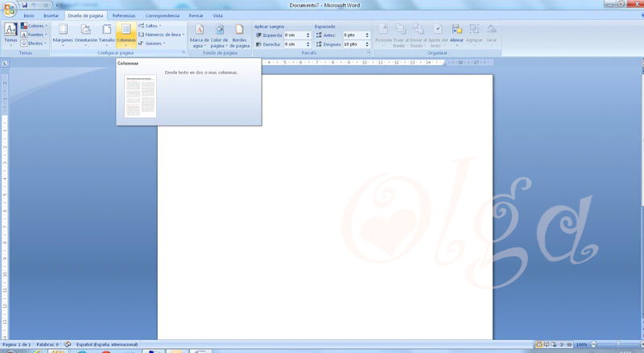The height and width of the screenshot is (353, 644).
Task: Click the Columnas tooltip preview thumbnail
Action: click(x=140, y=96)
